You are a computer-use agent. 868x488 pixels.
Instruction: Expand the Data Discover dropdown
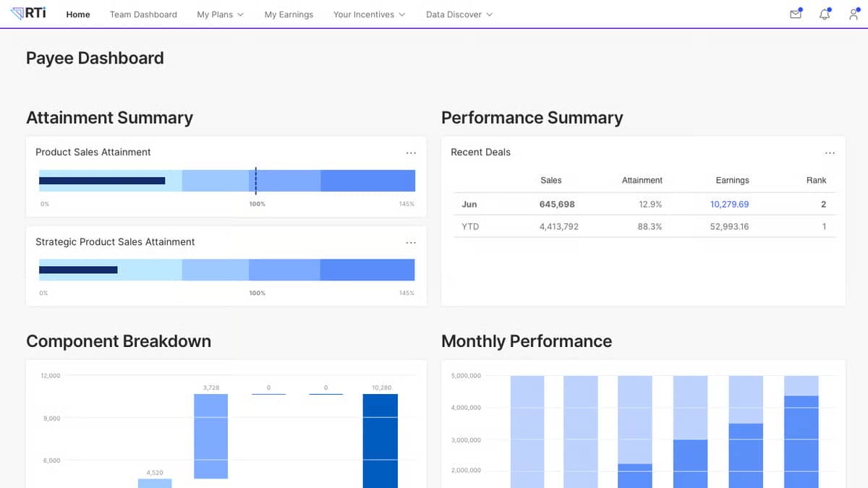tap(459, 14)
